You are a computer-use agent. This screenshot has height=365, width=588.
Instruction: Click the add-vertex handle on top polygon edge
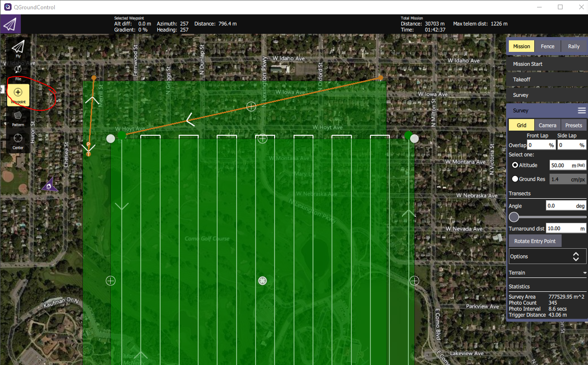pos(263,138)
